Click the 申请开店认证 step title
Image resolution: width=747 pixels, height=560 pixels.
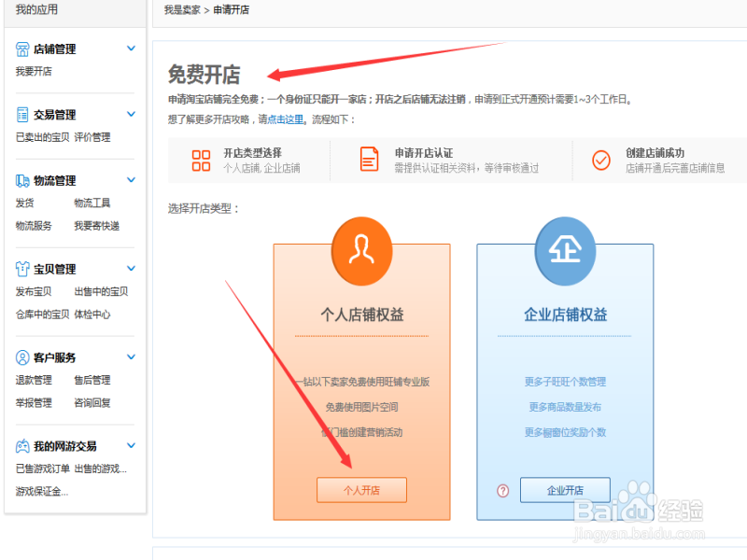point(424,153)
